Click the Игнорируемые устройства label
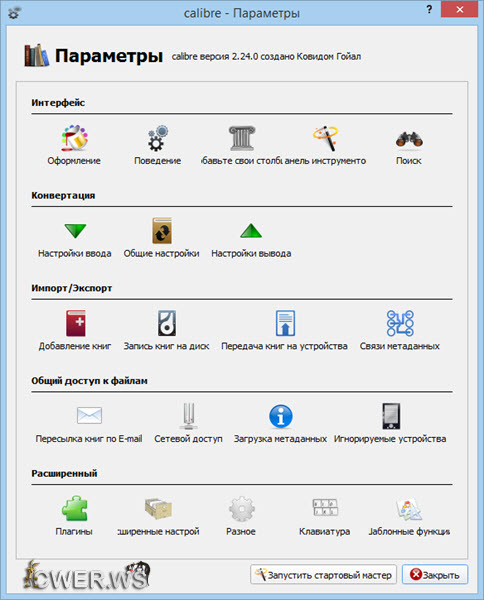Image resolution: width=484 pixels, height=600 pixels. click(x=390, y=439)
